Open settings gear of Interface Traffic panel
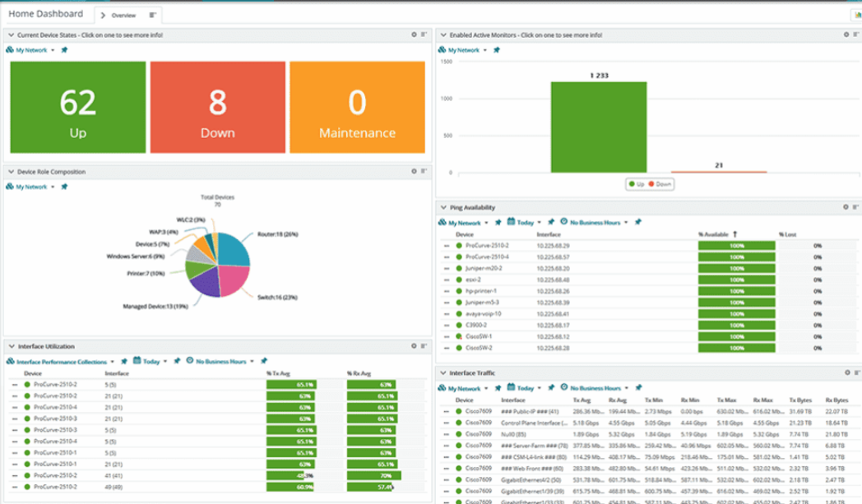 point(846,372)
